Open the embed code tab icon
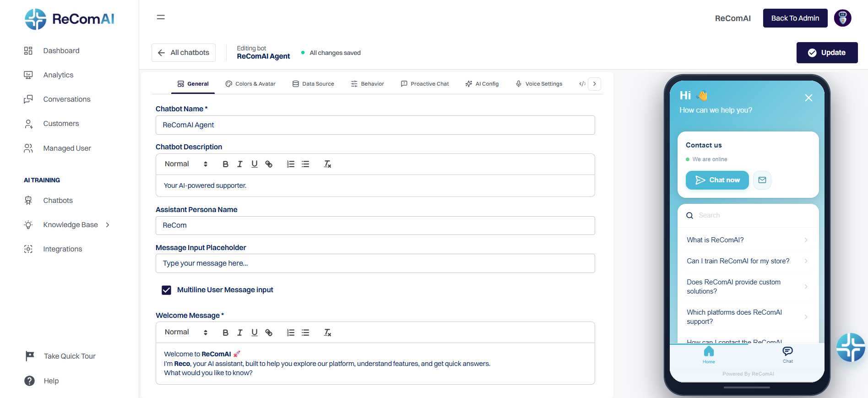868x398 pixels. [x=582, y=84]
